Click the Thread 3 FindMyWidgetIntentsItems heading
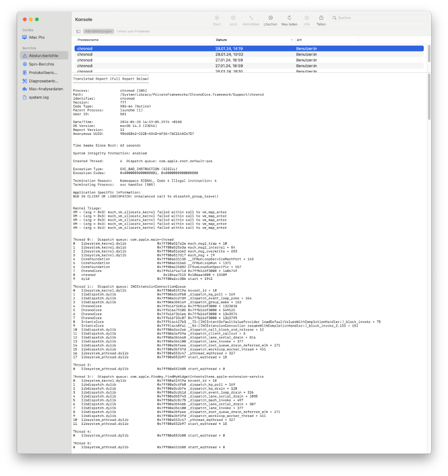Viewport: 448px width, 476px height. pyautogui.click(x=168, y=377)
